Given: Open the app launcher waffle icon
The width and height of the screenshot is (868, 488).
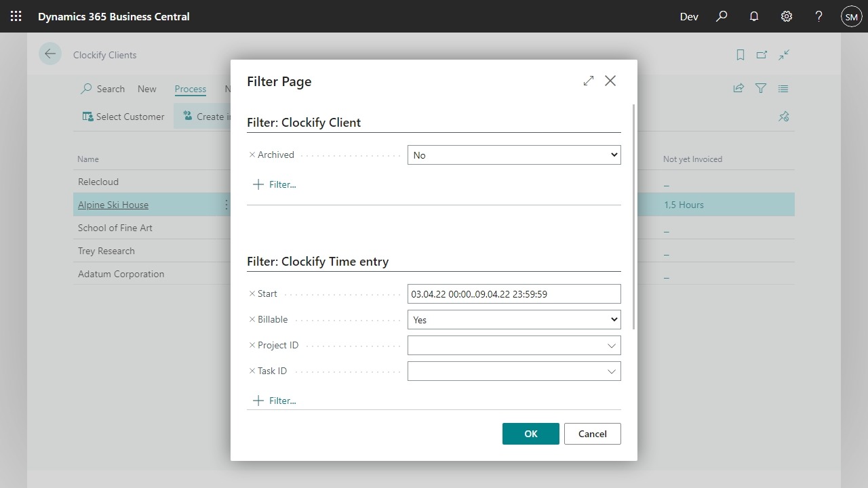Looking at the screenshot, I should [x=16, y=16].
